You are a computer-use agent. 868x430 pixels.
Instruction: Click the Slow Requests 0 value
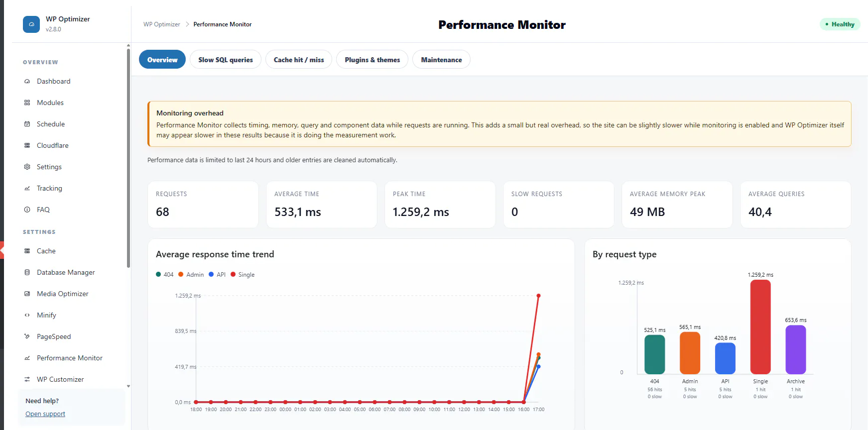click(x=515, y=212)
